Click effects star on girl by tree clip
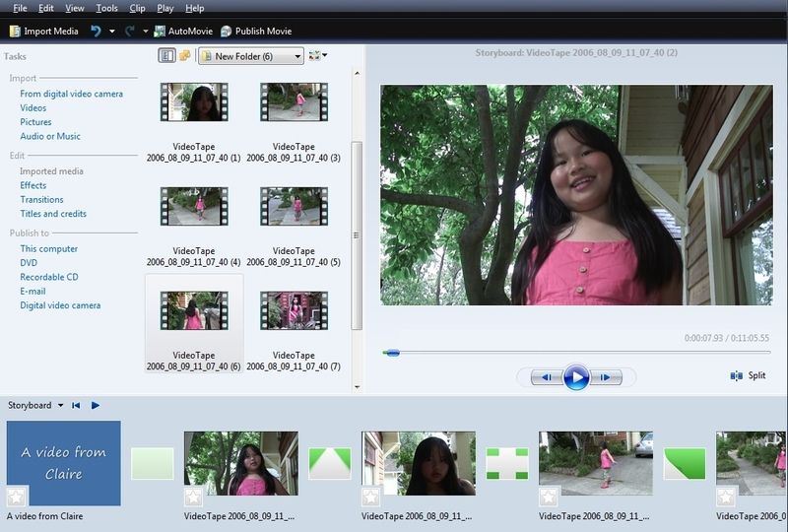788x532 pixels. click(x=193, y=497)
